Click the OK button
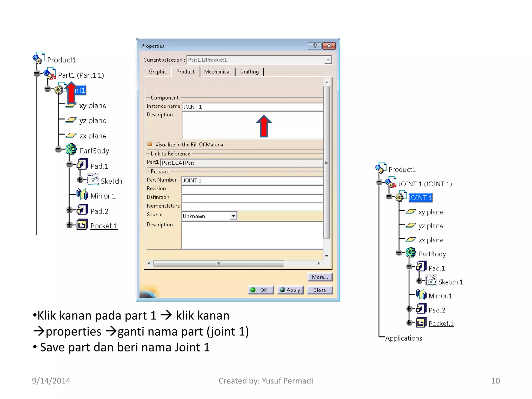 (261, 290)
